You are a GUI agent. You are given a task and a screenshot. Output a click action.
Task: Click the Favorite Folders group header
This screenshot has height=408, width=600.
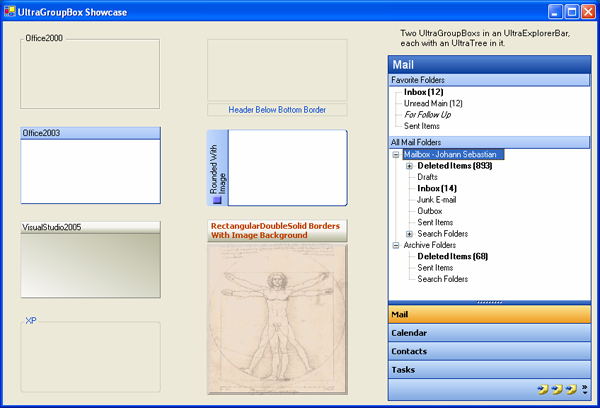(x=488, y=79)
